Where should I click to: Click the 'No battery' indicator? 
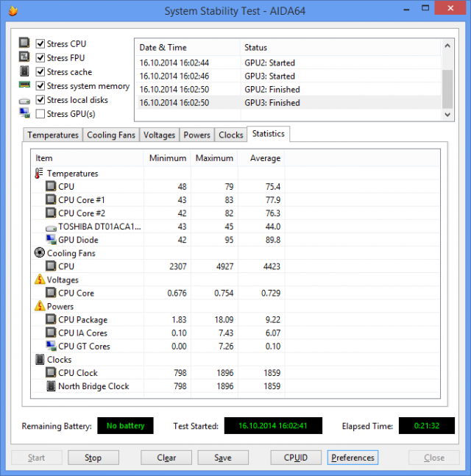click(125, 426)
